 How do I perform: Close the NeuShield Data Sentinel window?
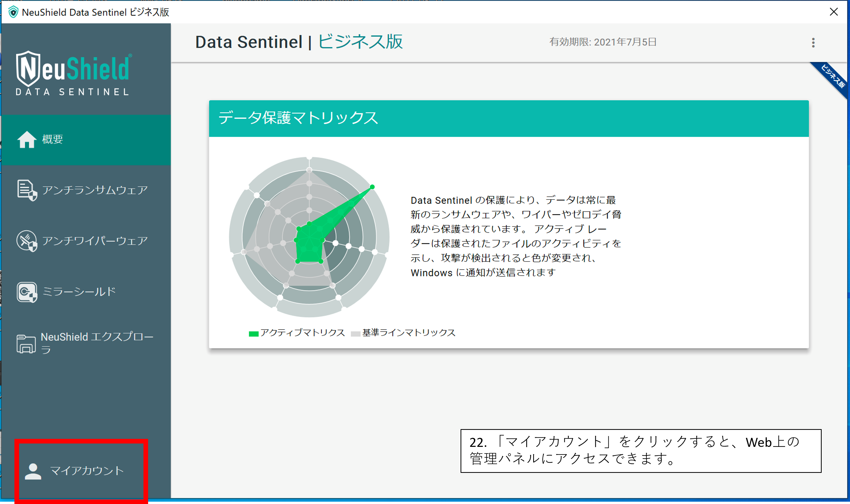pyautogui.click(x=834, y=12)
